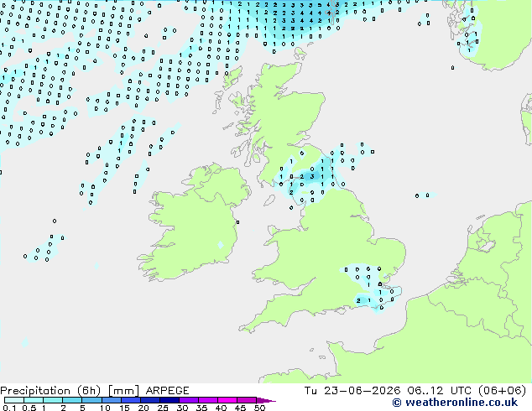This screenshot has height=411, width=532.
Task: Click the 'ARPEGE' model name
Action: click(167, 391)
